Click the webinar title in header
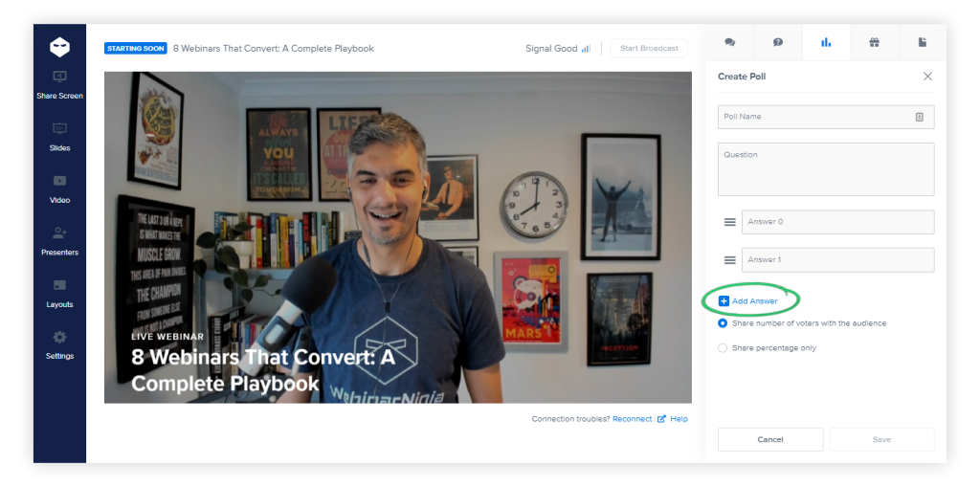Image resolution: width=980 pixels, height=487 pixels. click(273, 48)
